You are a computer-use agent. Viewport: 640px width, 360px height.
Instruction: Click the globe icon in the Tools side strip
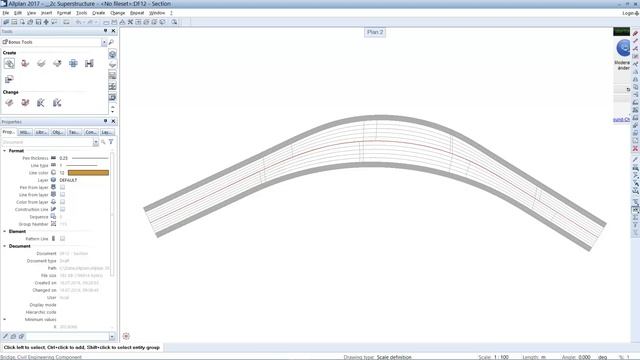[x=113, y=54]
